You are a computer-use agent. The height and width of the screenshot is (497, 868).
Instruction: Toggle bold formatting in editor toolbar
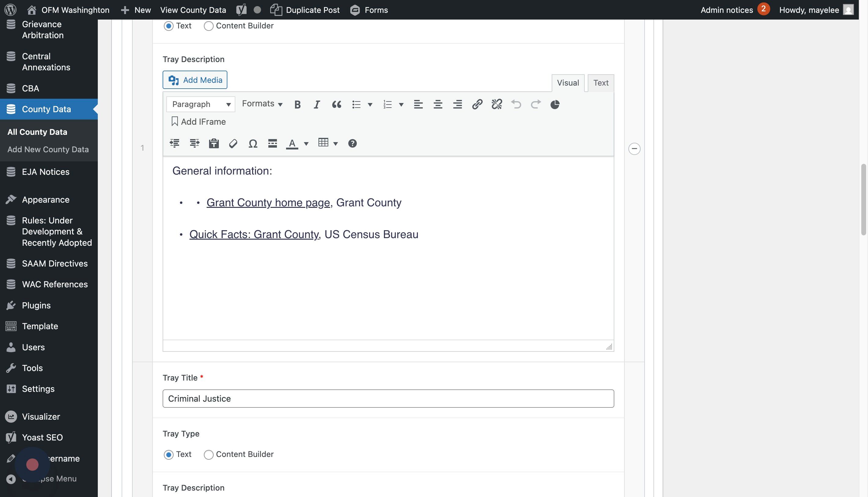click(x=297, y=105)
